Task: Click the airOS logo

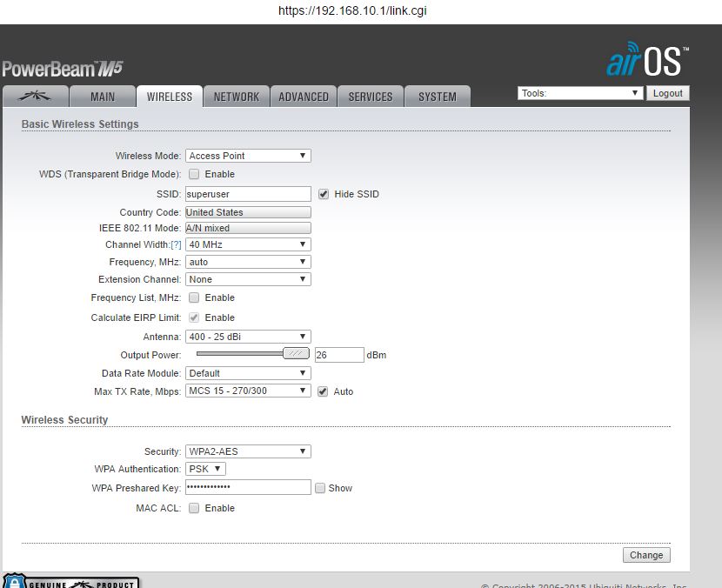Action: (647, 59)
